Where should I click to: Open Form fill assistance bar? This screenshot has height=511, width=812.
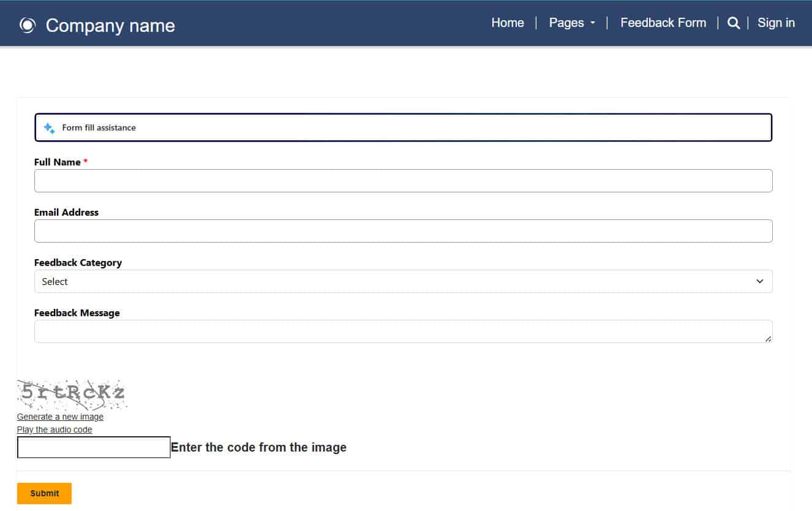404,127
